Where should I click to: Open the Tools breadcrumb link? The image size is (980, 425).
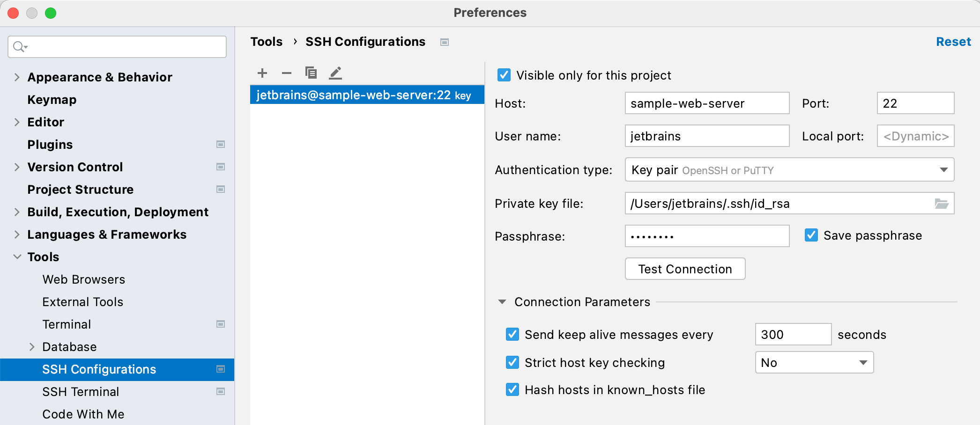pos(266,41)
